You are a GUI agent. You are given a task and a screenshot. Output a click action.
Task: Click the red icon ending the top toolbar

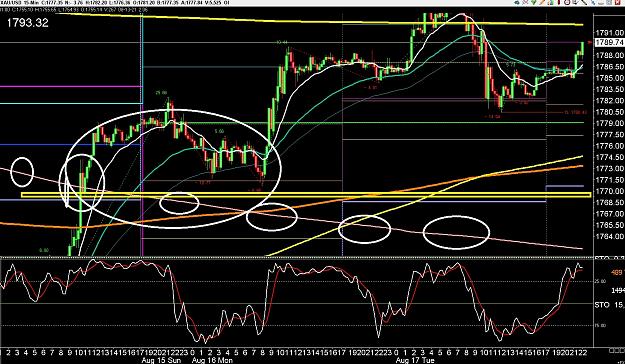(617, 2)
